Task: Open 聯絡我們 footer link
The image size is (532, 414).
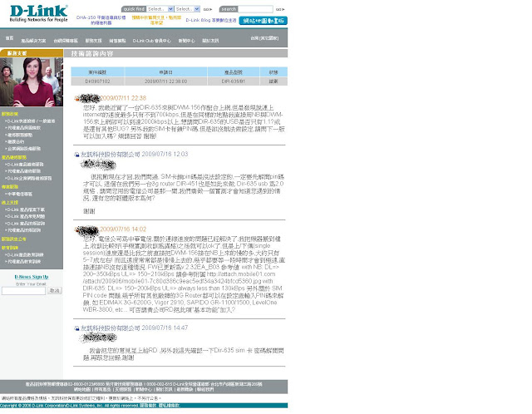Action: pyautogui.click(x=205, y=390)
